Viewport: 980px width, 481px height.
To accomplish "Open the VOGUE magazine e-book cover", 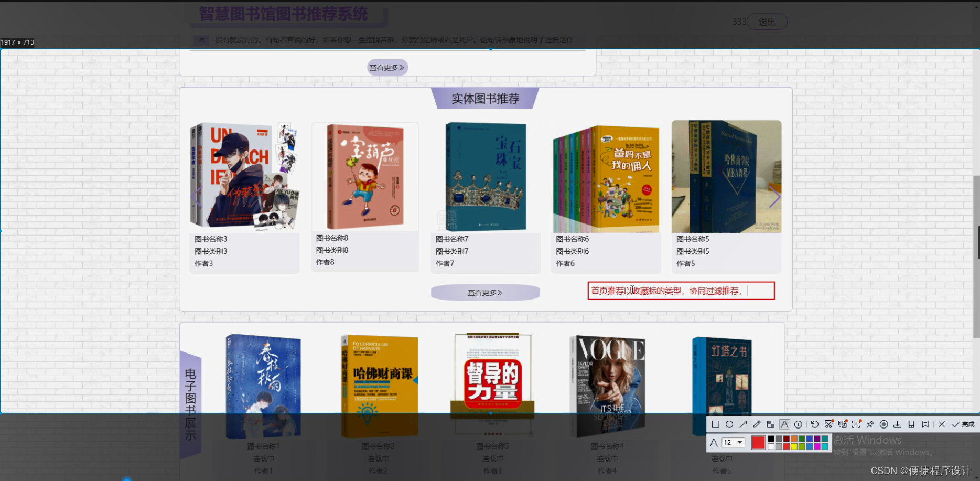I will click(x=607, y=387).
